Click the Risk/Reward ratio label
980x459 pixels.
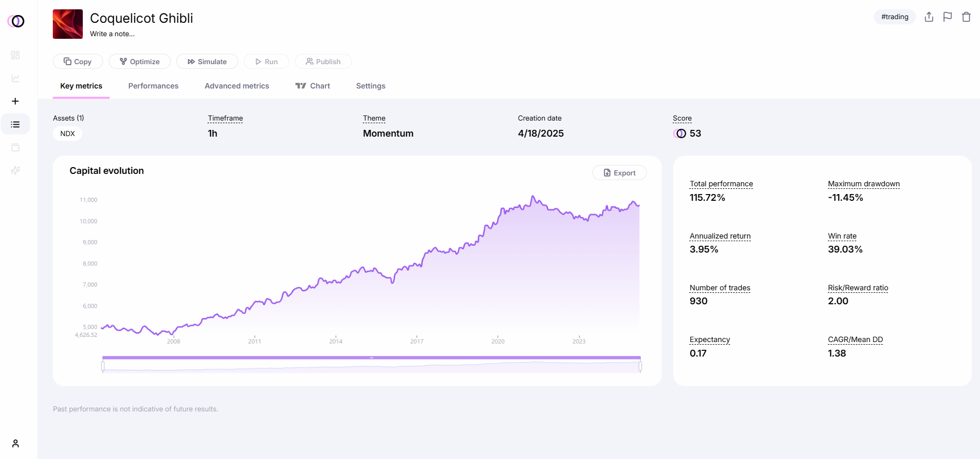pos(858,288)
